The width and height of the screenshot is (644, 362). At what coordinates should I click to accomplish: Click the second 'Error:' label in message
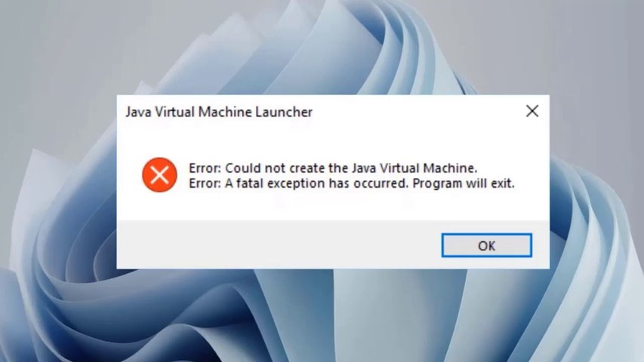205,183
